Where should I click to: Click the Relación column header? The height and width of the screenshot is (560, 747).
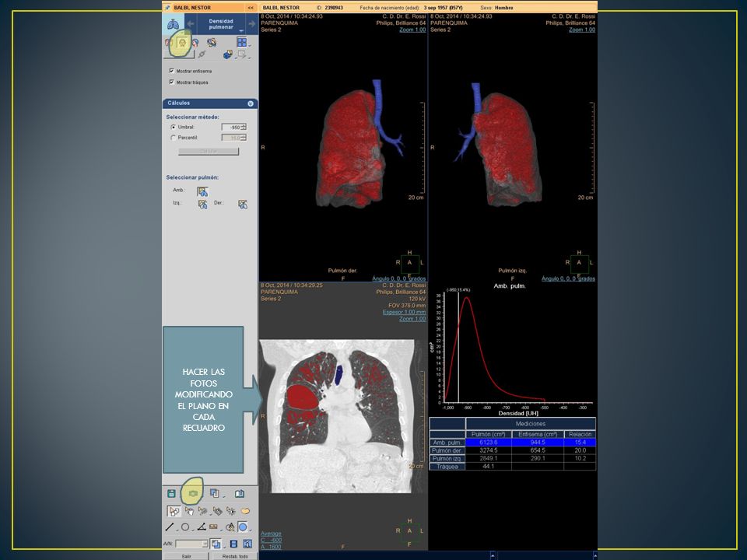click(x=580, y=434)
